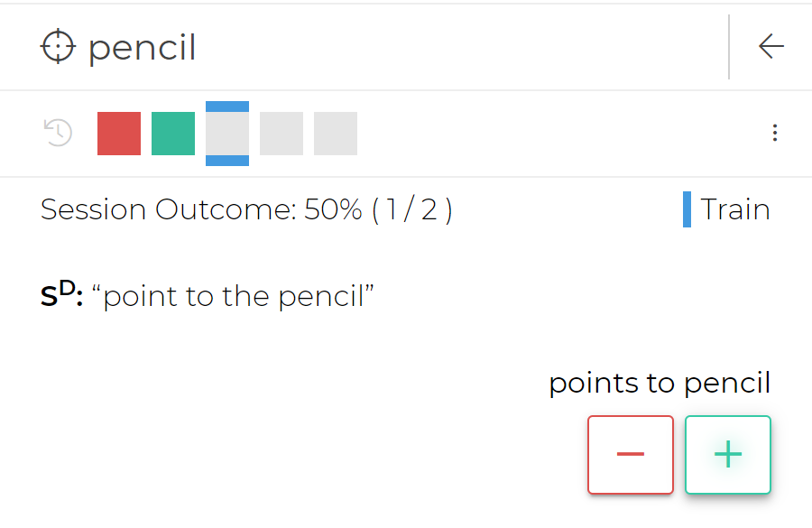Select the red first trial square
812x528 pixels.
pyautogui.click(x=119, y=134)
